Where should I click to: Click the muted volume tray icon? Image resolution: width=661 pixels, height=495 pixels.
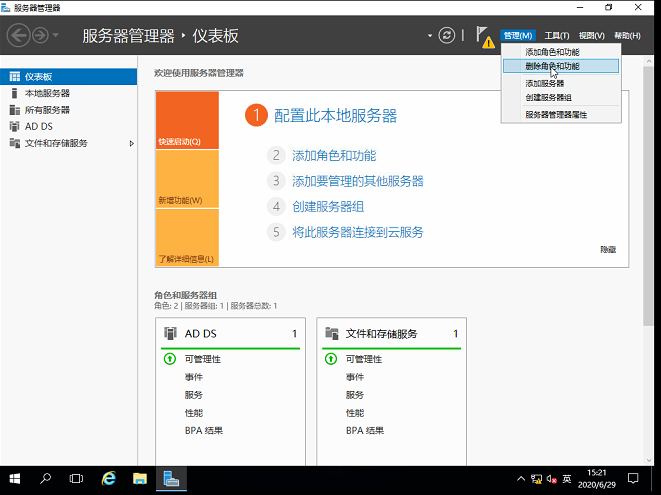551,479
